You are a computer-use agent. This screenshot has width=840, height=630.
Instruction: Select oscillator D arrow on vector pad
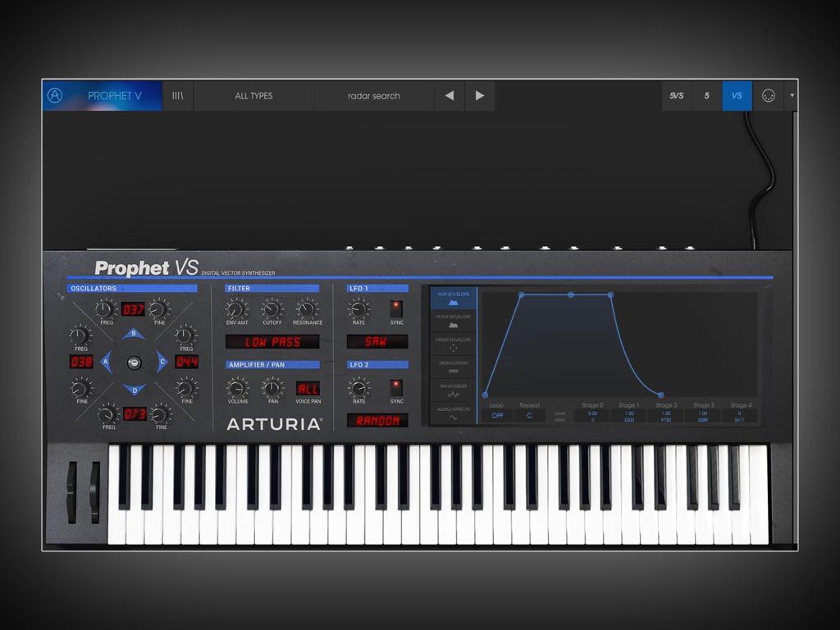click(134, 390)
